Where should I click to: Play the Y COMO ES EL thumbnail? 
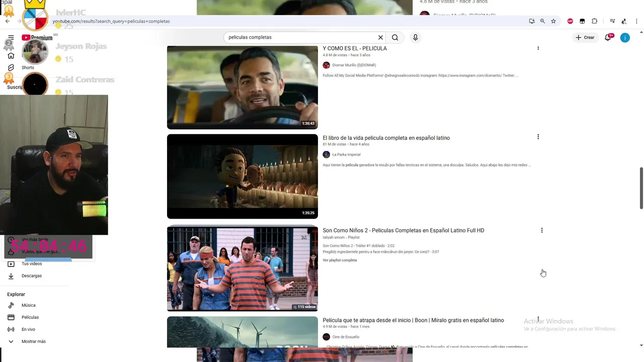pos(243,87)
